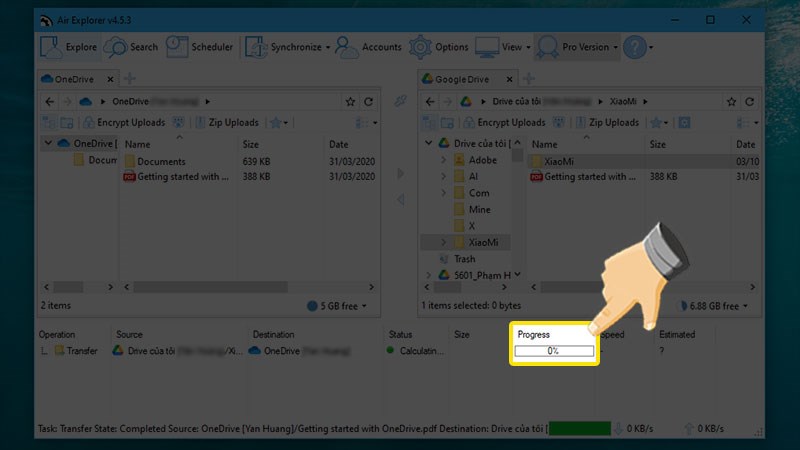Image resolution: width=800 pixels, height=450 pixels.
Task: Open the 6.88 GB free storage dropdown
Action: (x=715, y=306)
